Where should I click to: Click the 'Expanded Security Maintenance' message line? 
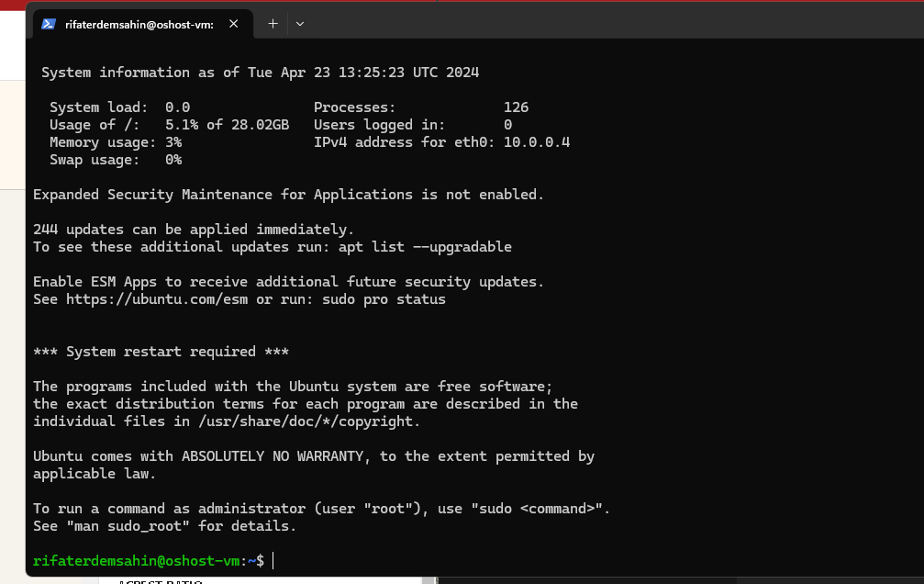288,195
